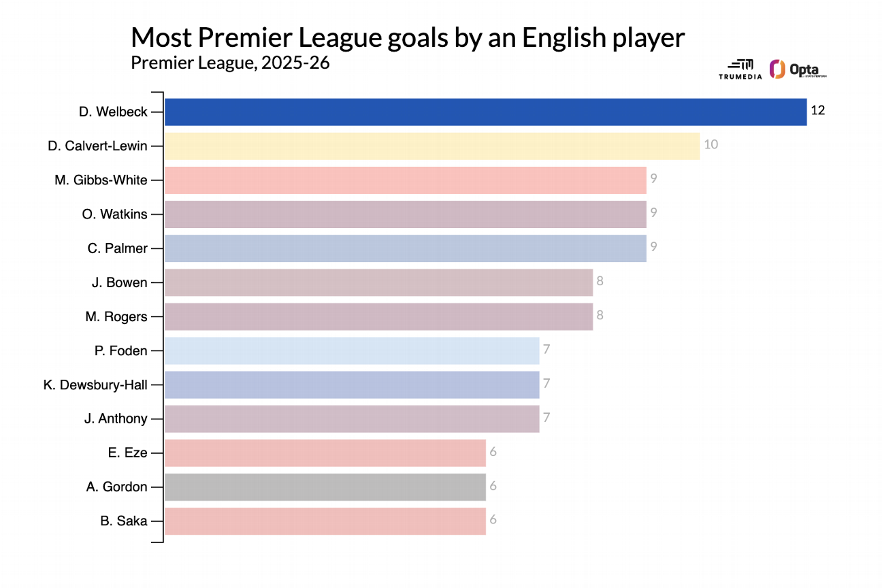
Task: Click the K. Dewsbury-Hall bar
Action: (352, 385)
